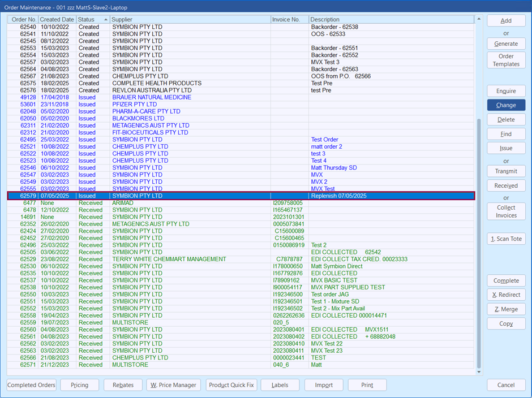Cancel and close Order Maintenance
The width and height of the screenshot is (532, 398).
(506, 385)
